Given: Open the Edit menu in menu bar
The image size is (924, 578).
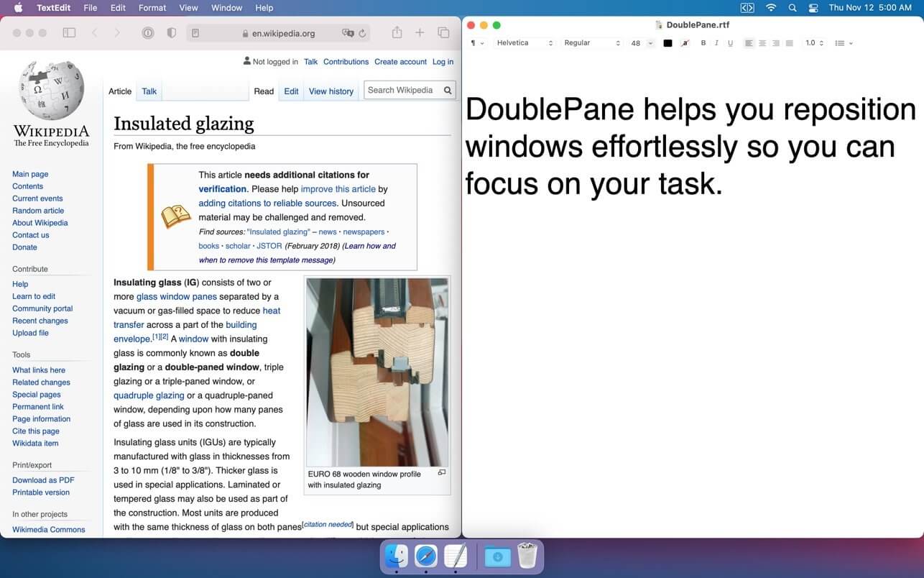Looking at the screenshot, I should coord(118,8).
